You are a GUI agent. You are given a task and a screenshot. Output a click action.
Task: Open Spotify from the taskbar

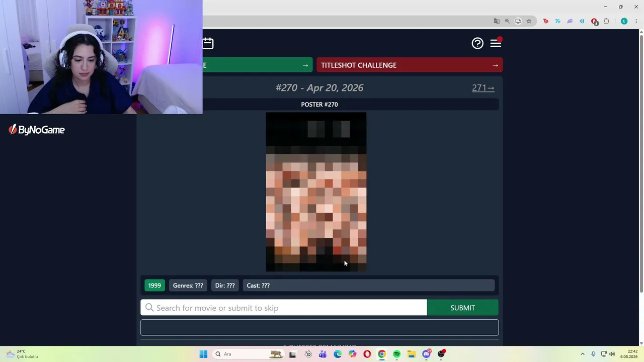397,354
